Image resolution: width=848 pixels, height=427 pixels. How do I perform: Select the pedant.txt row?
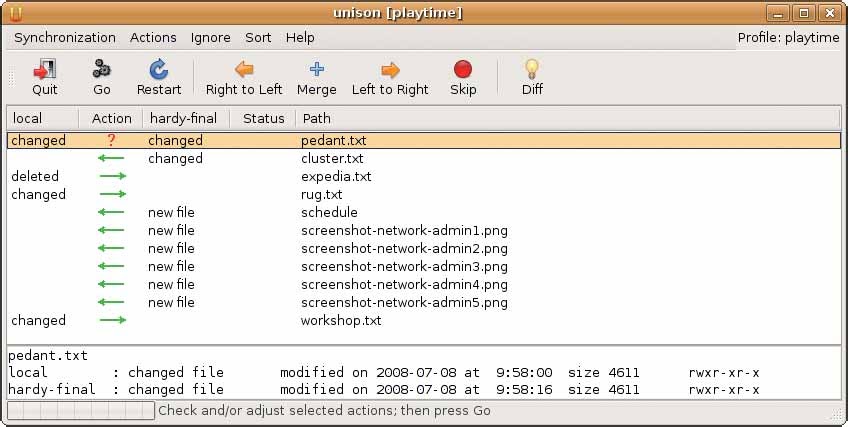424,141
